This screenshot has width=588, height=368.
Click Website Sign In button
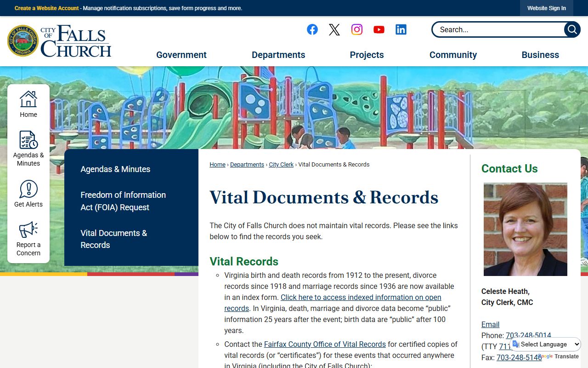coord(547,8)
